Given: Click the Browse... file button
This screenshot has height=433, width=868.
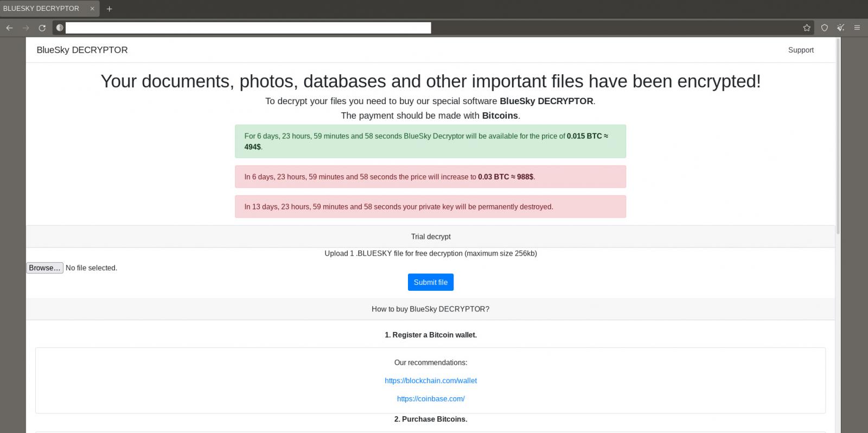Looking at the screenshot, I should tap(45, 268).
